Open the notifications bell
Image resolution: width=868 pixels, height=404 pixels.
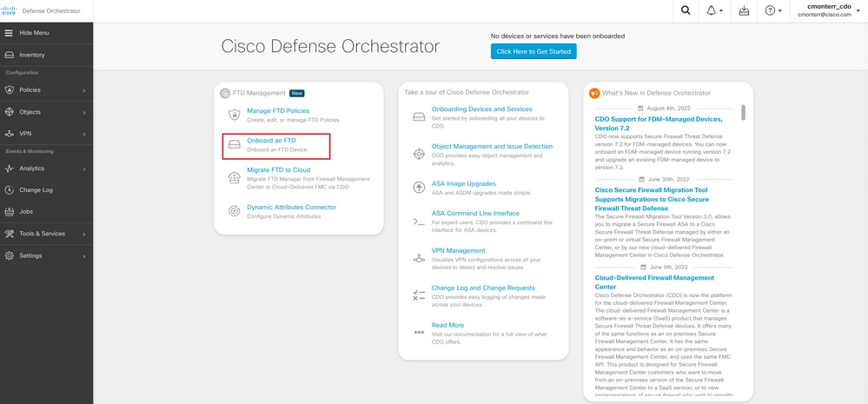[712, 11]
